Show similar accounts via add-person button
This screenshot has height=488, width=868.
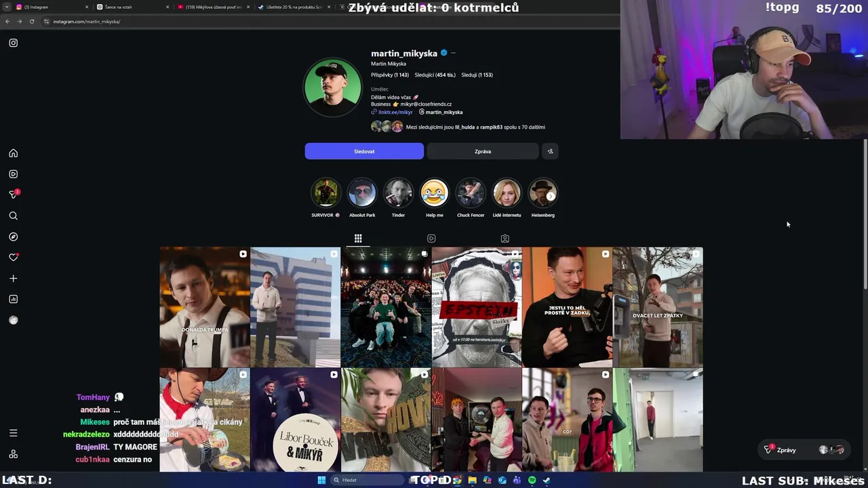550,151
